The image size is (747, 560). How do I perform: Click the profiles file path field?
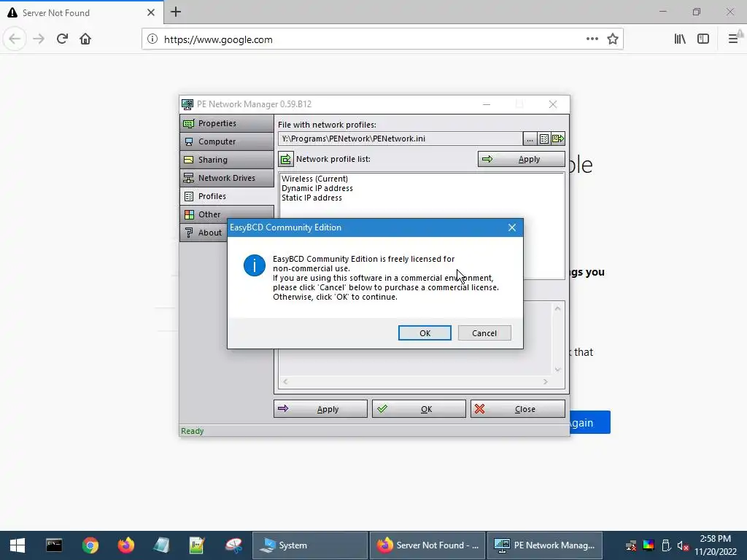(400, 139)
